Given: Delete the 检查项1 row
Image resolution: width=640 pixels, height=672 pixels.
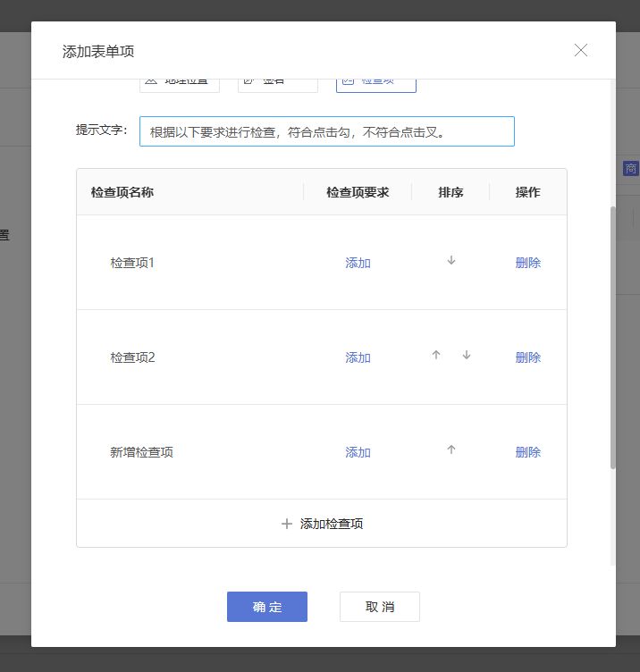Looking at the screenshot, I should [527, 263].
